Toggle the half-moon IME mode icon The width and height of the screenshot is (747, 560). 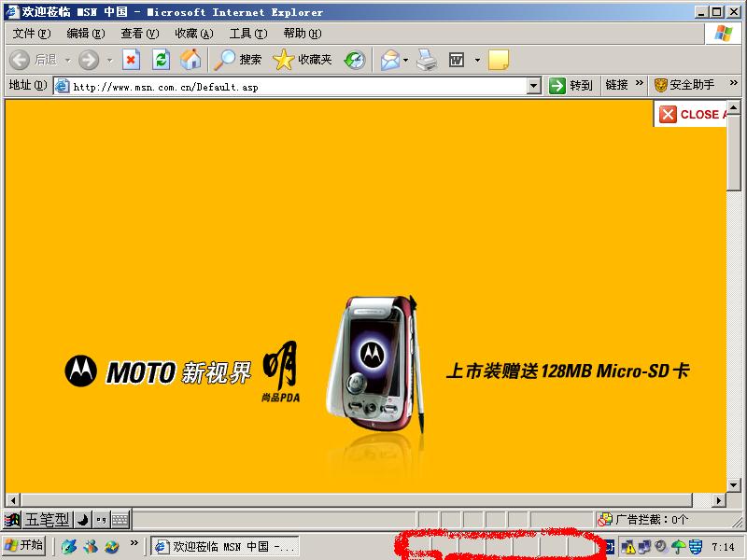click(83, 520)
